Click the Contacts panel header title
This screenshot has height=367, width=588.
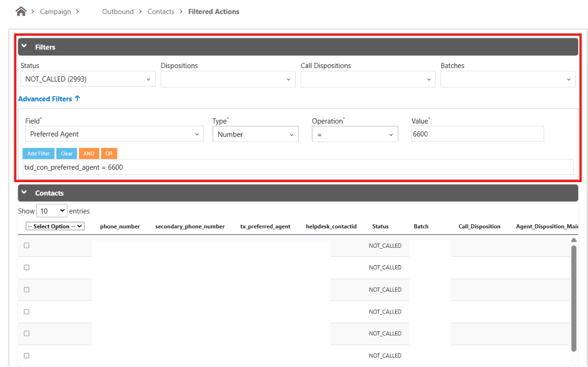[49, 193]
